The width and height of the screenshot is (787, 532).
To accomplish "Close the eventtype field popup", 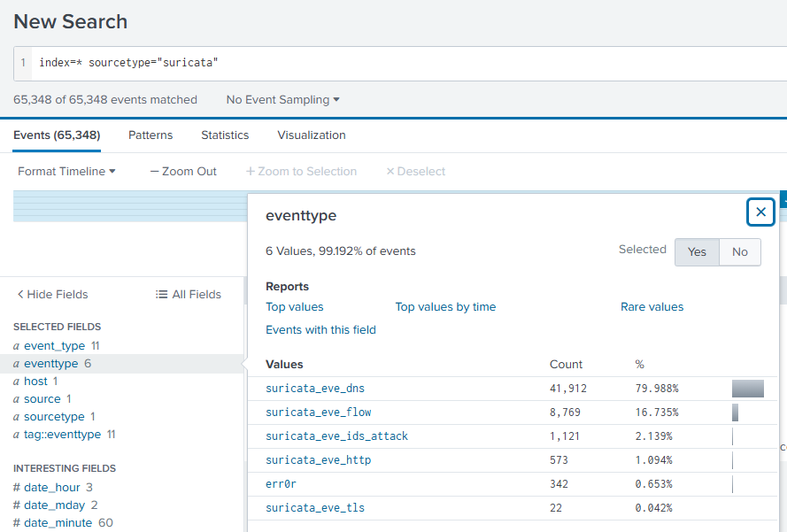I will [x=760, y=212].
